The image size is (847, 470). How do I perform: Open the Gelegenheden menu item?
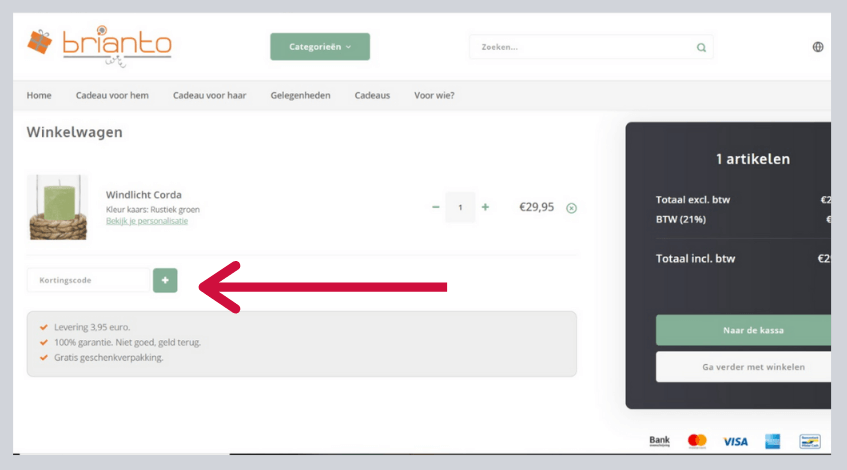[301, 96]
